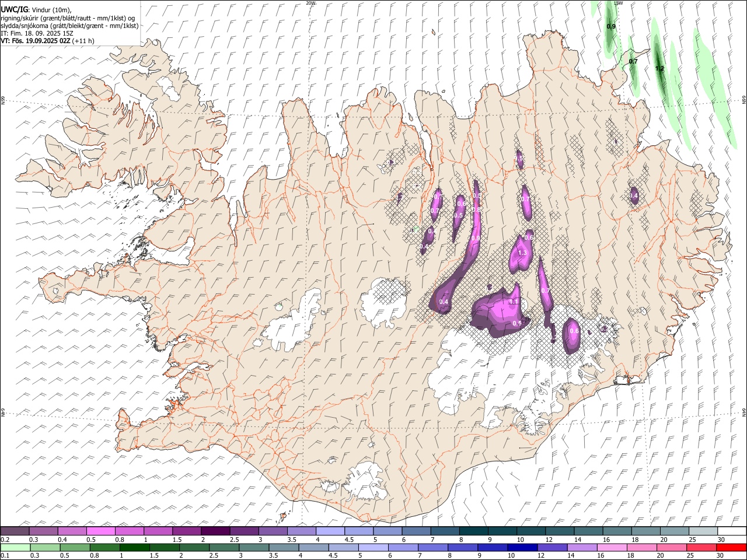Pick bottom-row swatch between 0.1 and 0.3
This screenshot has height=560, width=747.
[15, 548]
